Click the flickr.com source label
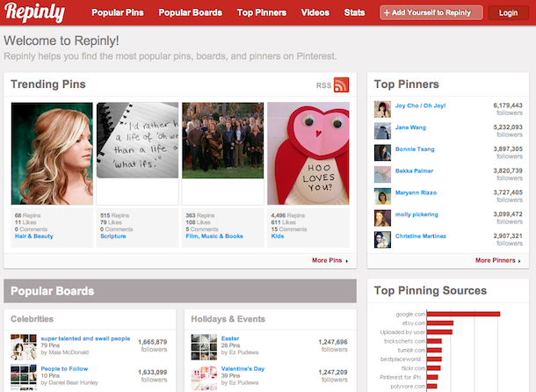Viewport: 536px width, 392px height. tap(413, 368)
